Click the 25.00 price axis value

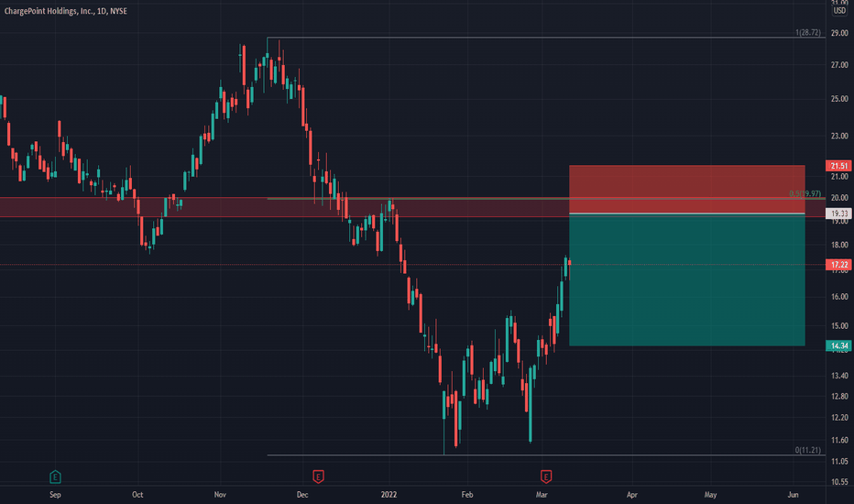point(839,99)
